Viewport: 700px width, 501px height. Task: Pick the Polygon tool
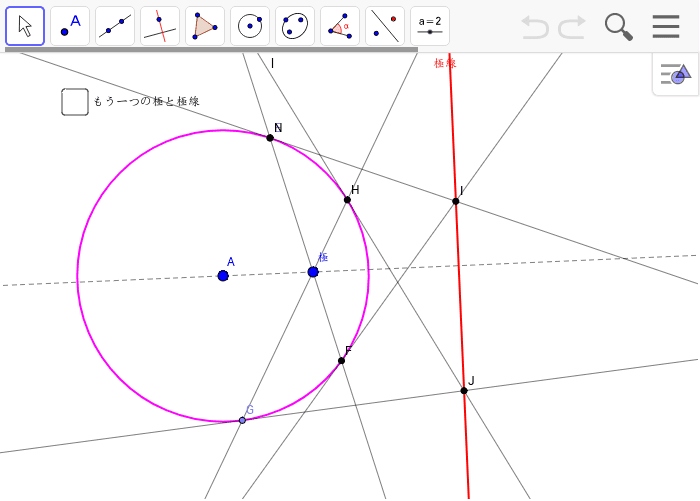click(x=205, y=26)
